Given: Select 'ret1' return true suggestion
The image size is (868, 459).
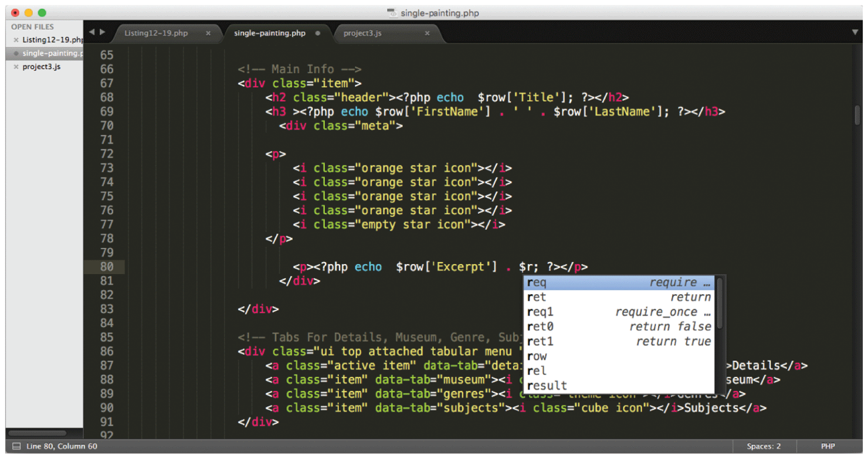Looking at the screenshot, I should tap(619, 342).
